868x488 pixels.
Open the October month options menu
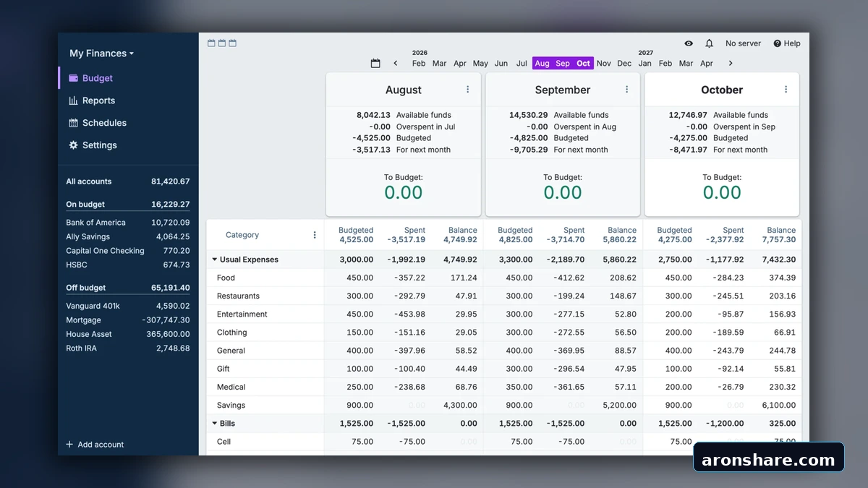click(786, 90)
